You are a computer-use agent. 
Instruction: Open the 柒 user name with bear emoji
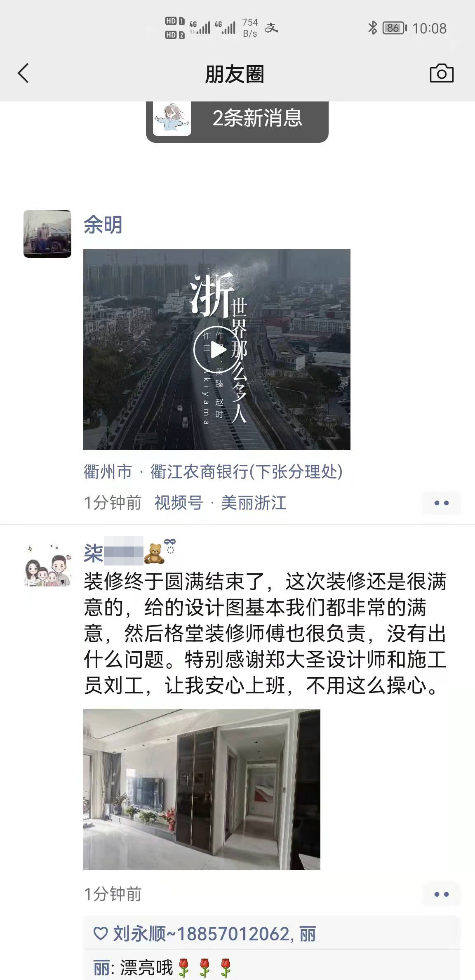tap(129, 551)
